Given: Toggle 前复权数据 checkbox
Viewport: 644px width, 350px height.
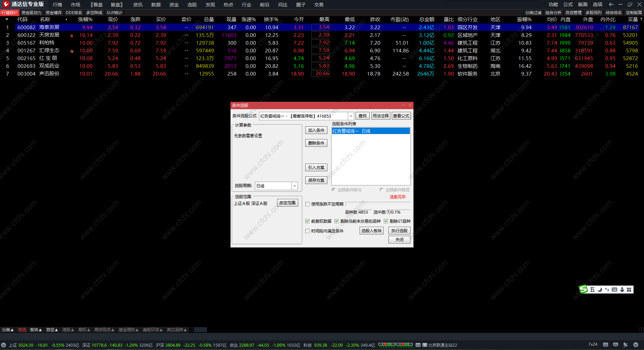Looking at the screenshot, I should pos(308,221).
